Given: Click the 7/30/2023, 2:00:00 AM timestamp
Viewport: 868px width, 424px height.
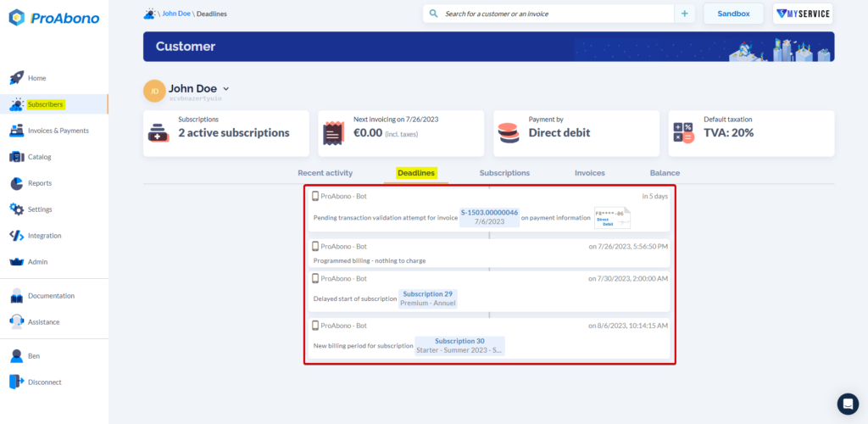Looking at the screenshot, I should (x=628, y=278).
